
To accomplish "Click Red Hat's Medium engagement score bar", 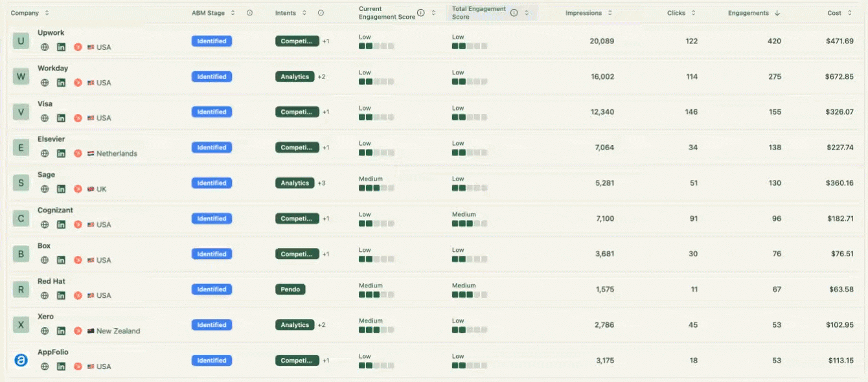I will point(376,294).
